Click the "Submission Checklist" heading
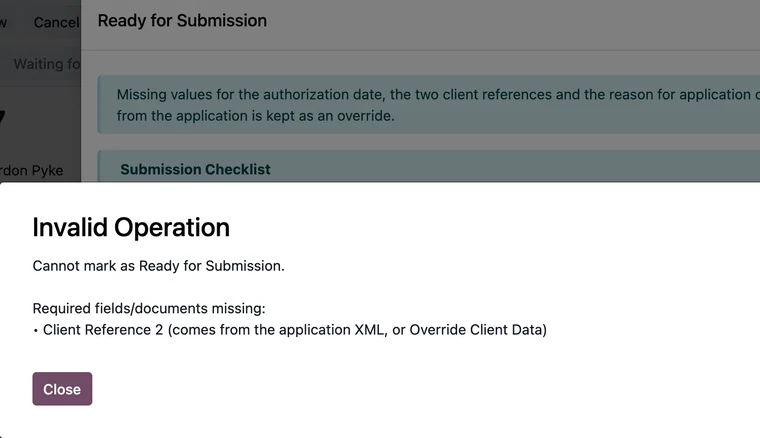 [195, 170]
